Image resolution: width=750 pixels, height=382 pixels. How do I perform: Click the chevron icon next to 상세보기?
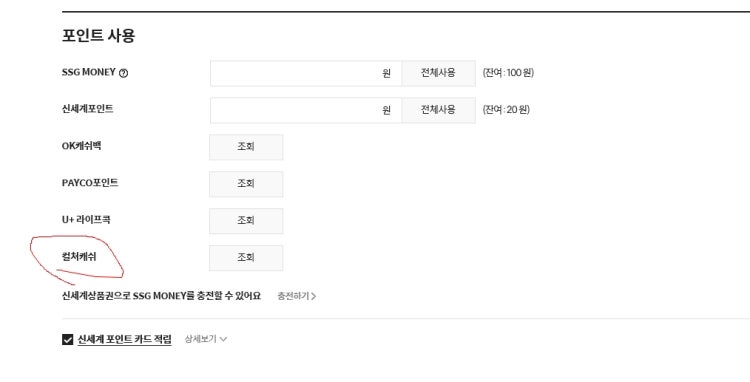click(223, 339)
